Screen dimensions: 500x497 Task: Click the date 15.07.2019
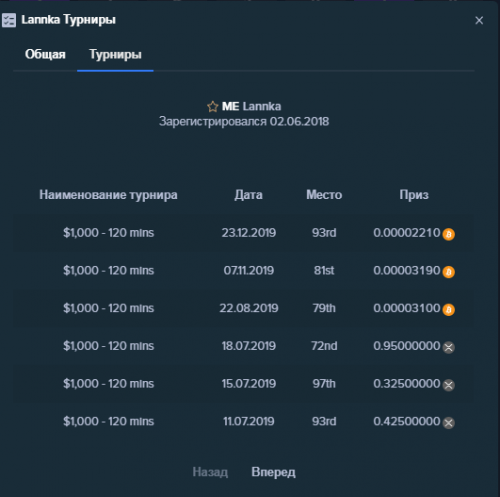tap(249, 383)
